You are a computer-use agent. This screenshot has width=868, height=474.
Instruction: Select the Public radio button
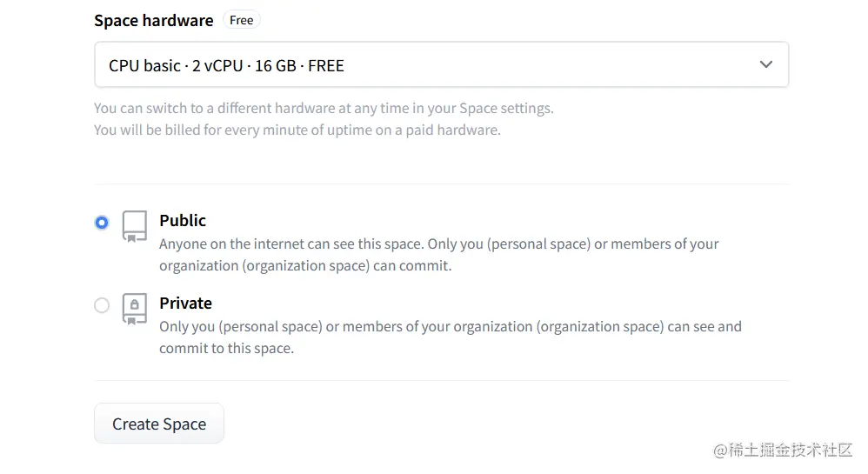pos(102,223)
